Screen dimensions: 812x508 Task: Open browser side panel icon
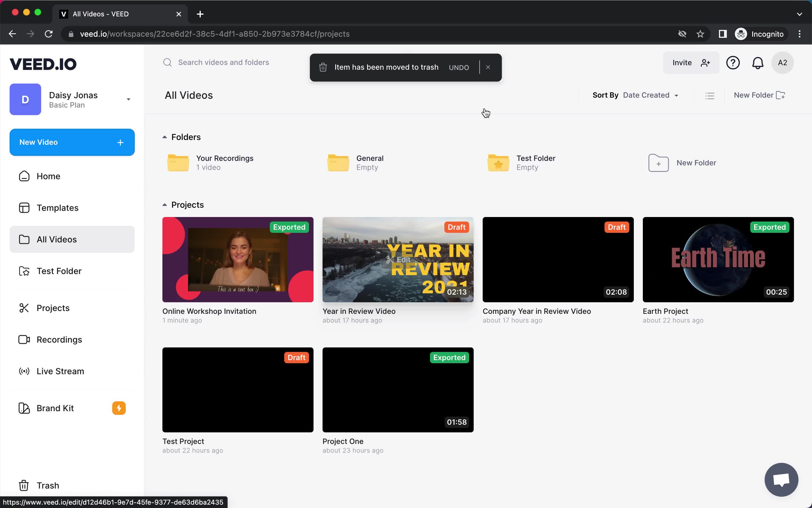click(722, 34)
